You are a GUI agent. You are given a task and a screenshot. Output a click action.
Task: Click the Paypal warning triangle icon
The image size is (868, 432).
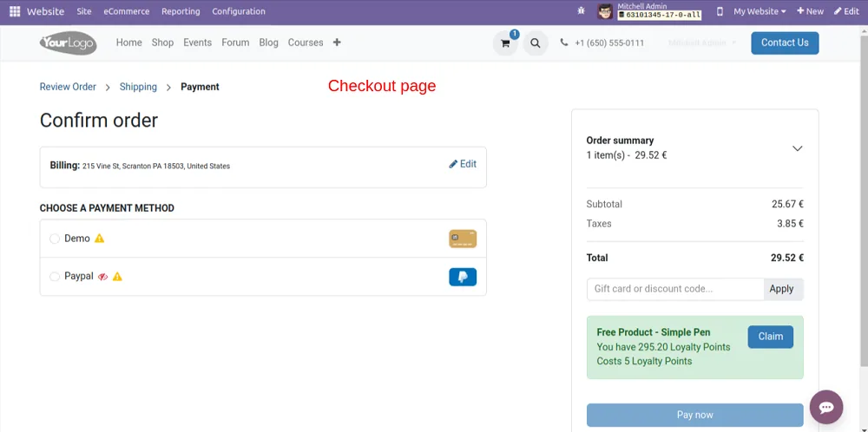pyautogui.click(x=117, y=277)
